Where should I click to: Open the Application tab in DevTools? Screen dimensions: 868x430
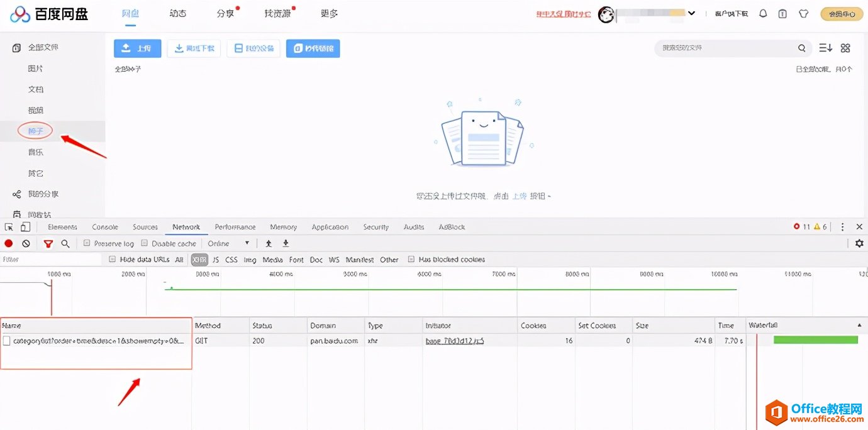(x=330, y=227)
